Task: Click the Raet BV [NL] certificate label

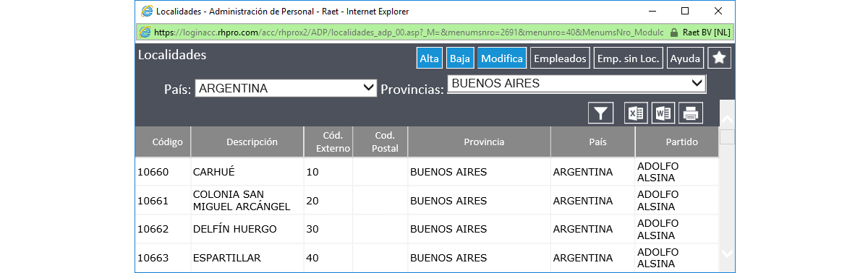Action: [706, 32]
